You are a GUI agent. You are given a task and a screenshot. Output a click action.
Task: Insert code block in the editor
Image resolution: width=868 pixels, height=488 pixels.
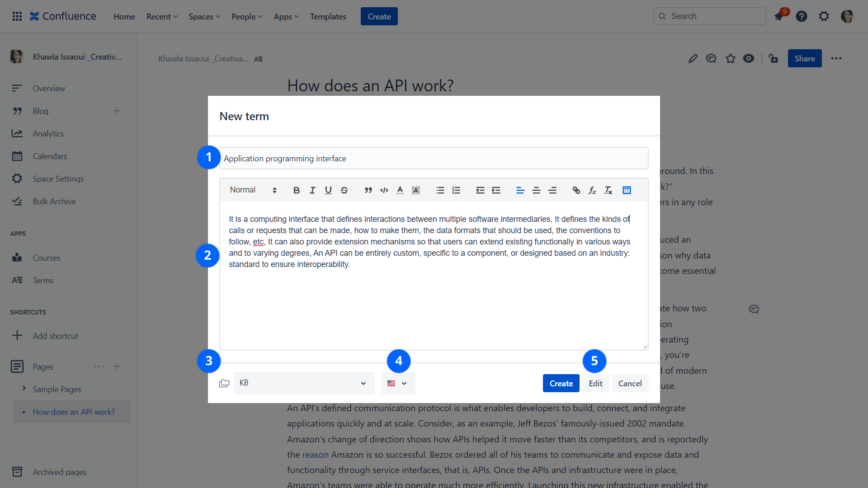coord(384,190)
